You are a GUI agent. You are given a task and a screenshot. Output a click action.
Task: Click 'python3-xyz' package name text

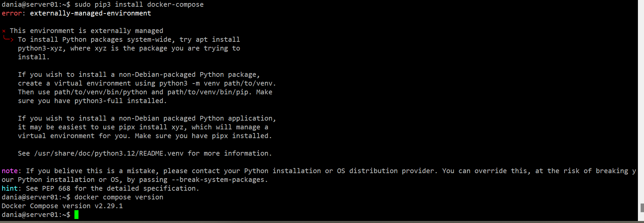40,48
